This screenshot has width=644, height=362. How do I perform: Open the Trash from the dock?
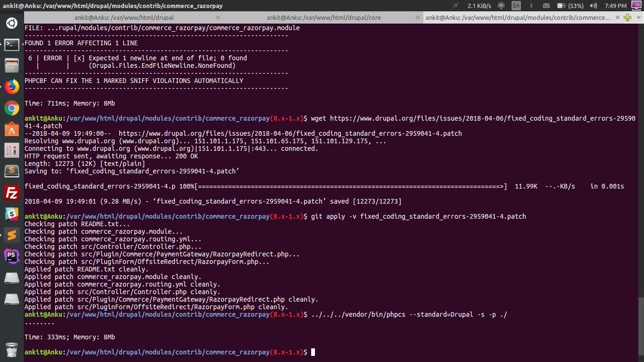coord(12,350)
